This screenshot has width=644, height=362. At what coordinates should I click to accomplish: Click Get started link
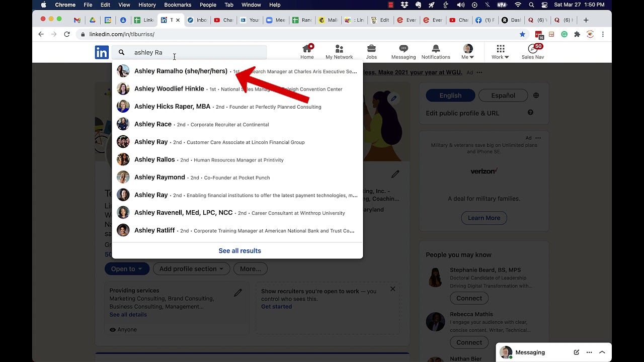[x=276, y=307]
